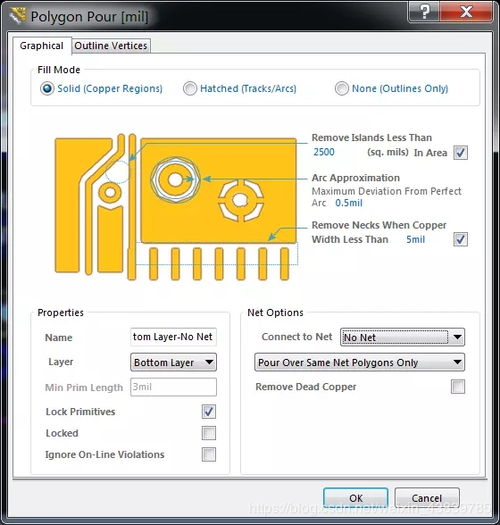The height and width of the screenshot is (525, 500).
Task: Click the copper pour preview diagram
Action: 176,207
